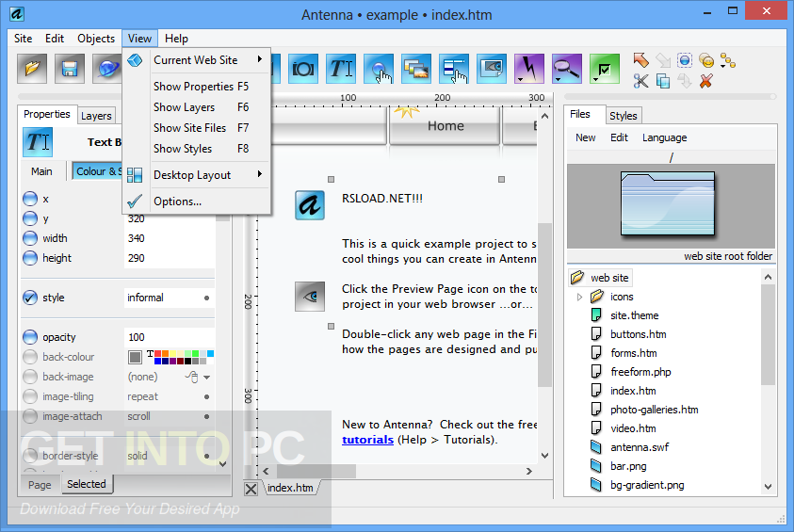Toggle the x property radio button
This screenshot has width=794, height=532.
tap(30, 199)
